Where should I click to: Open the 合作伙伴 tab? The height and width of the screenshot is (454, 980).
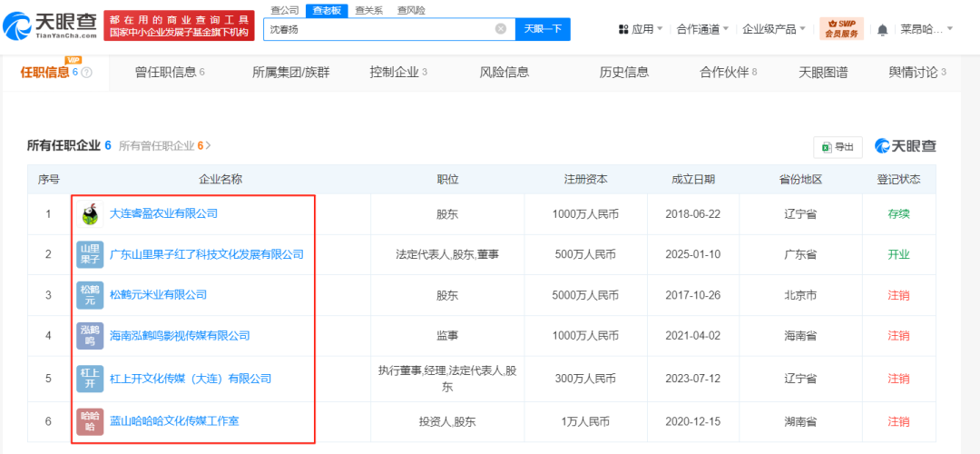pyautogui.click(x=728, y=73)
